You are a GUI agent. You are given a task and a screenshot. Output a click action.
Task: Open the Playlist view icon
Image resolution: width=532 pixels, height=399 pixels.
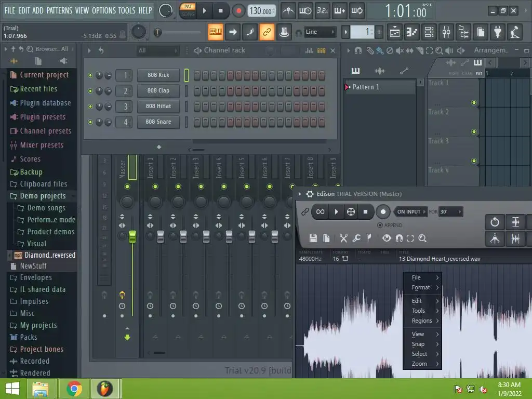coord(395,32)
